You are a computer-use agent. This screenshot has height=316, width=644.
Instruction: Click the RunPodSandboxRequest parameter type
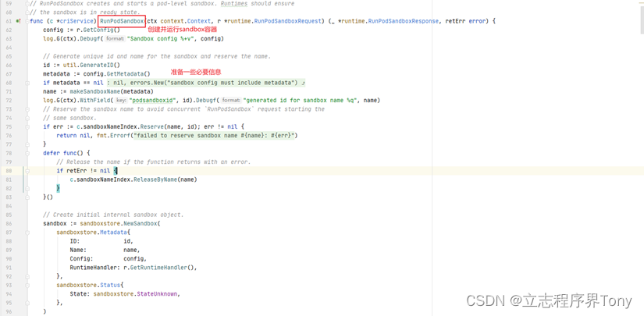point(288,21)
